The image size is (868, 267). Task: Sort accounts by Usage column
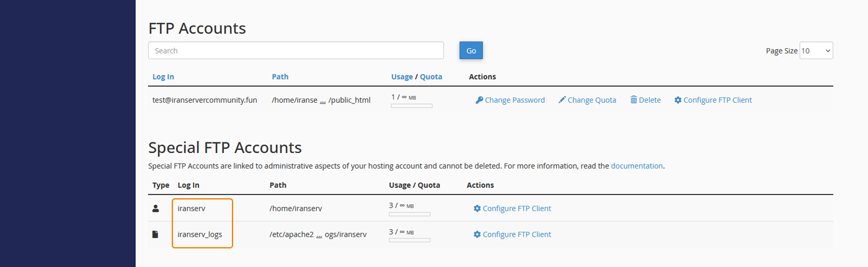(402, 77)
